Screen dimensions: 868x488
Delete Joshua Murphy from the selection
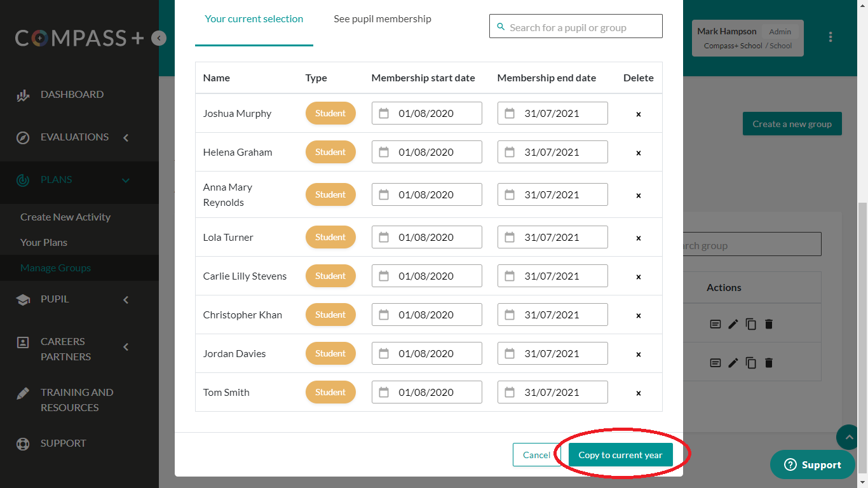(639, 114)
